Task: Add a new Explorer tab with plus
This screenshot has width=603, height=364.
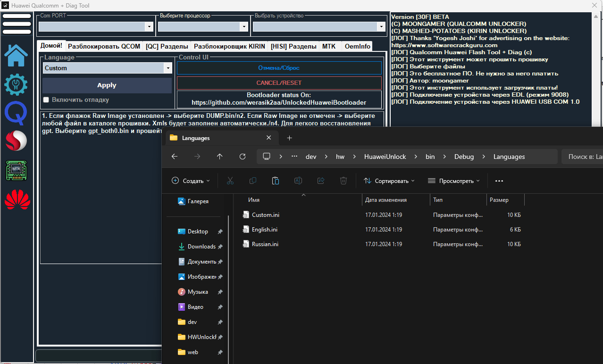Action: [x=290, y=138]
